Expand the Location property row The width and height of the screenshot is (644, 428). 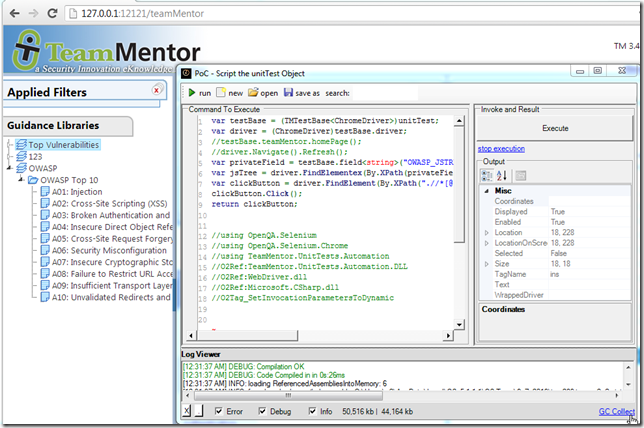(x=486, y=232)
